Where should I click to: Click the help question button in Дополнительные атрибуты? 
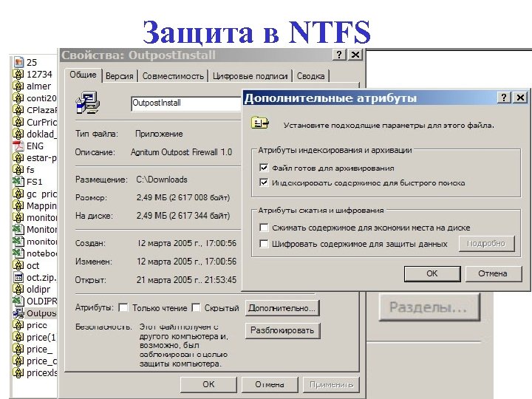point(504,98)
